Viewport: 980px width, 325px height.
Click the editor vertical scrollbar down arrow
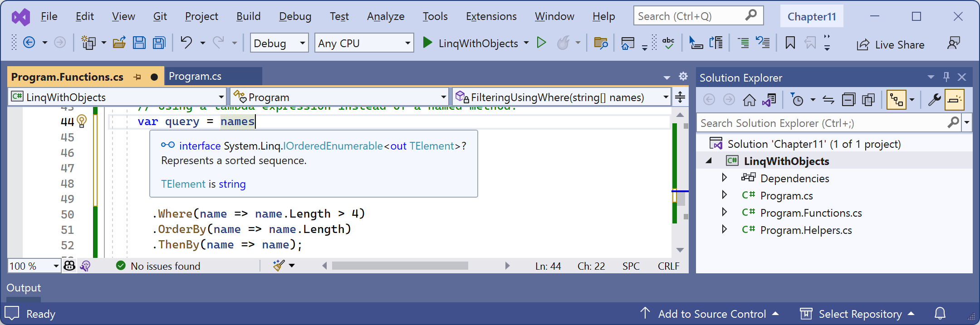click(x=680, y=250)
